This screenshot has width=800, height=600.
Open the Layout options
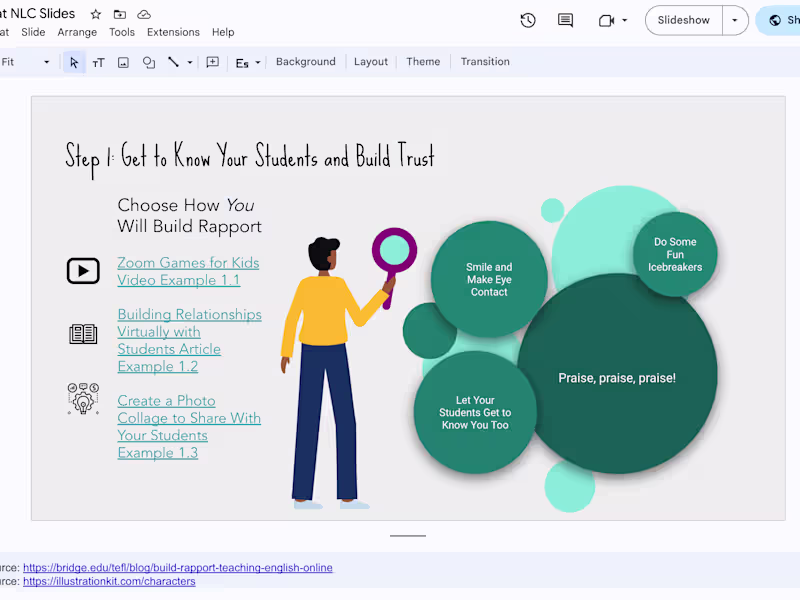click(x=371, y=62)
